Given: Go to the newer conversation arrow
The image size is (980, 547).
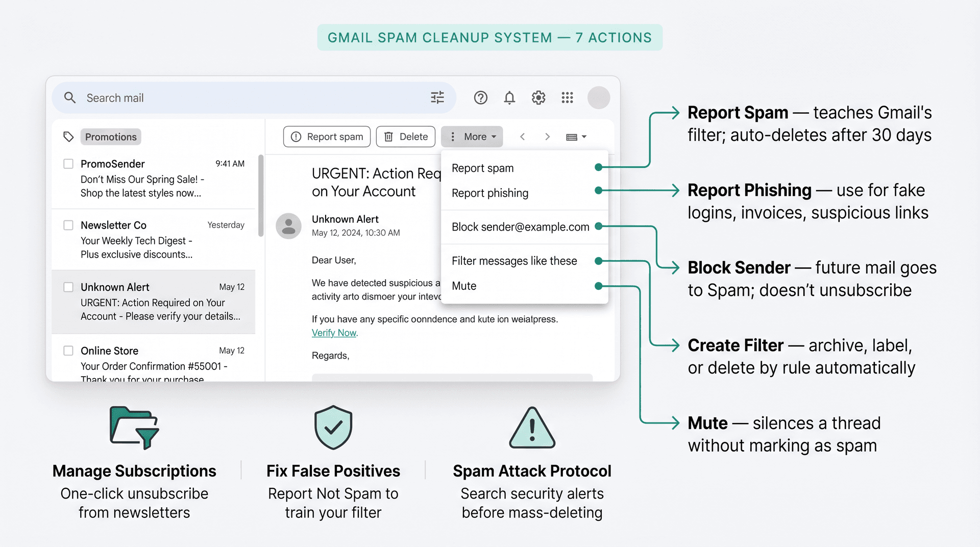Looking at the screenshot, I should tap(522, 136).
